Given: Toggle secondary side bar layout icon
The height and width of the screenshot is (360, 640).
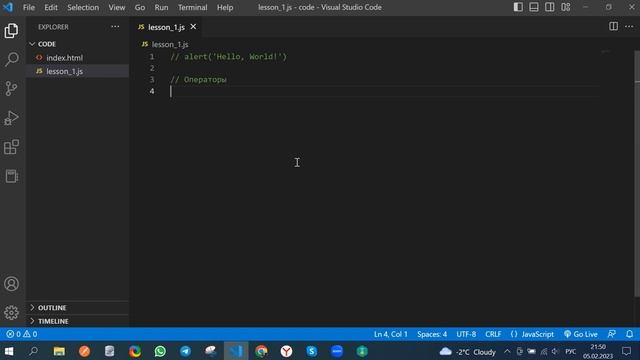Looking at the screenshot, I should (x=549, y=7).
